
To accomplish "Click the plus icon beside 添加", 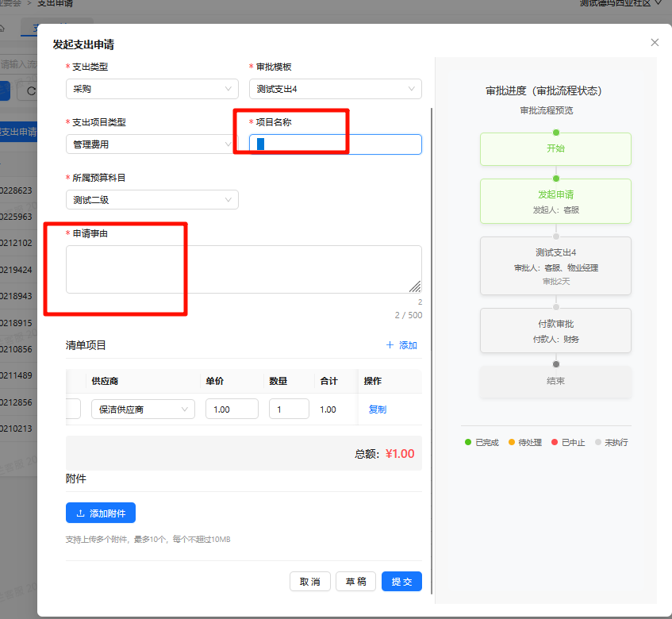I will pos(390,345).
